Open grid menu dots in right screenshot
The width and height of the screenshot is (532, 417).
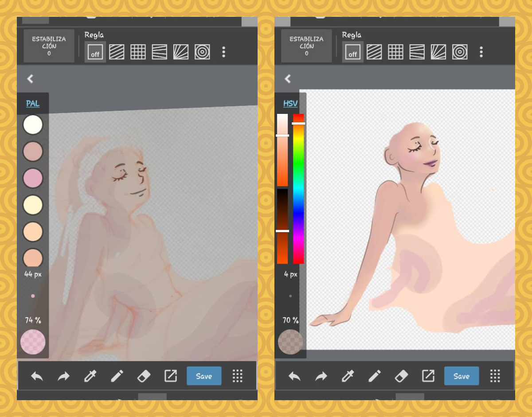click(x=495, y=376)
